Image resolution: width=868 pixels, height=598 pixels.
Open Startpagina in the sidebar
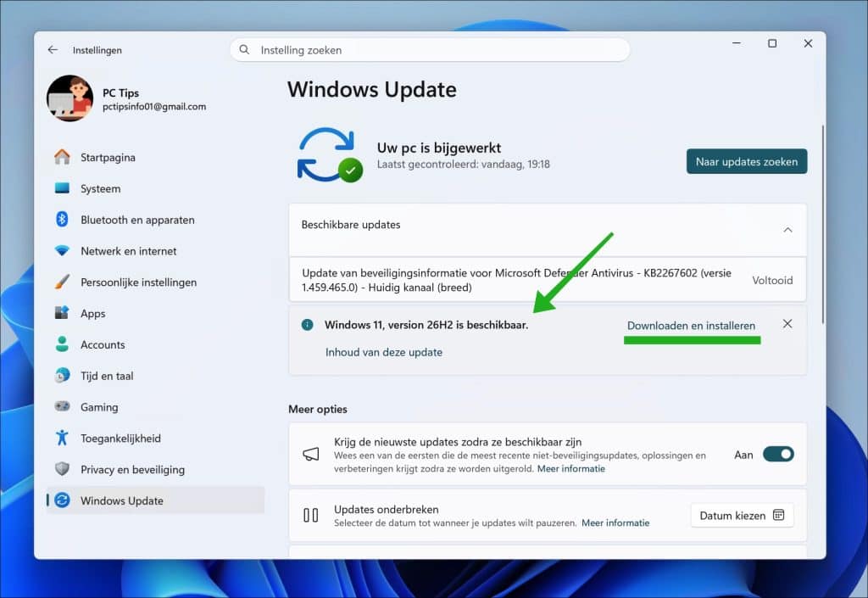tap(156, 157)
